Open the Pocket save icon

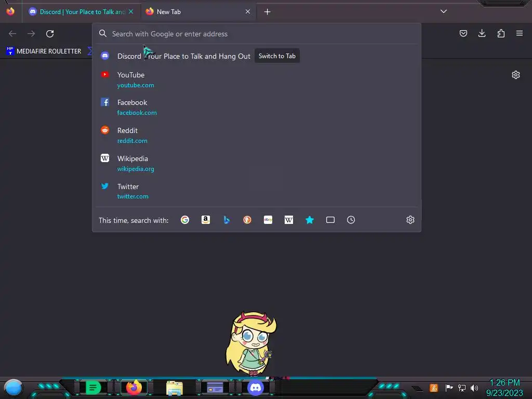(463, 33)
